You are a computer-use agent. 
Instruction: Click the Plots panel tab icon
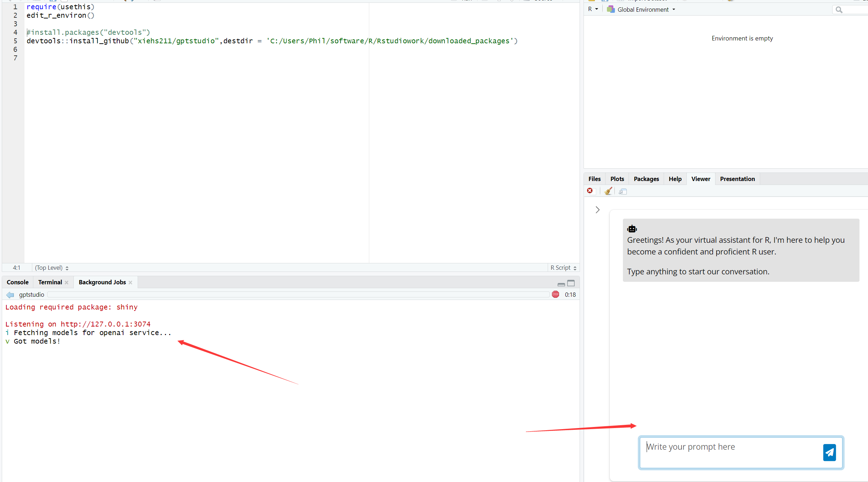click(x=617, y=179)
